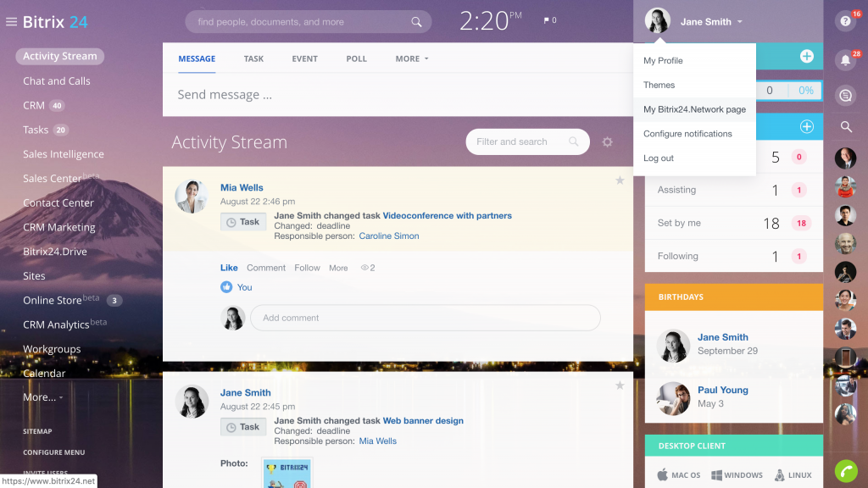Expand the MORE tab dropdown in message composer
Image resolution: width=868 pixels, height=488 pixels.
click(x=411, y=58)
